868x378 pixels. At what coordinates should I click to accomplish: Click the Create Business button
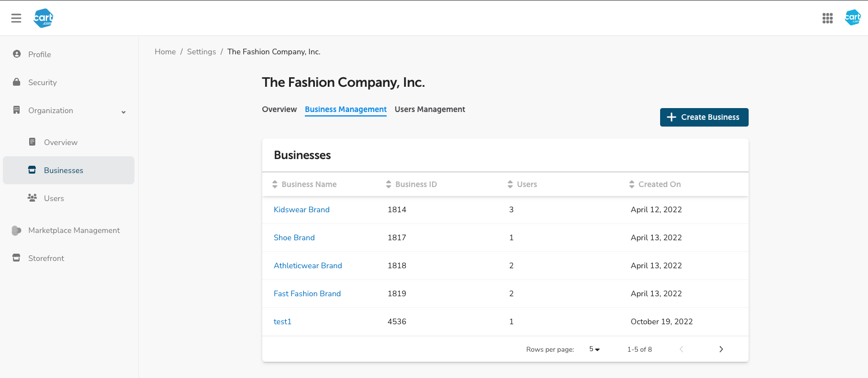704,117
